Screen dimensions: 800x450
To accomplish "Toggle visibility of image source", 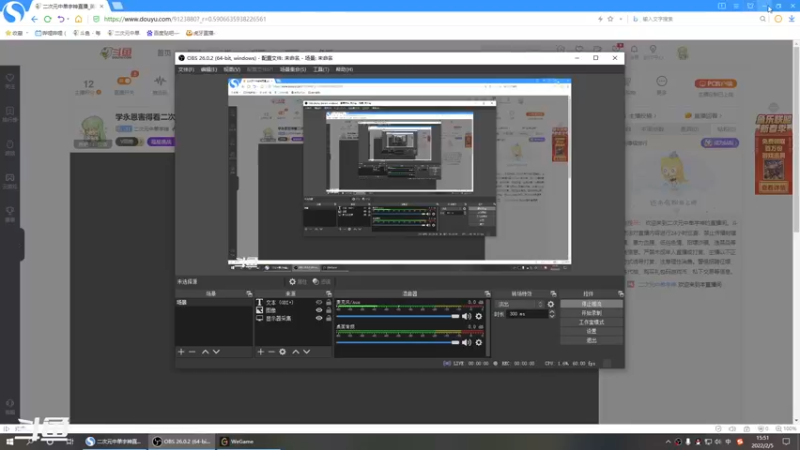I will coord(319,310).
